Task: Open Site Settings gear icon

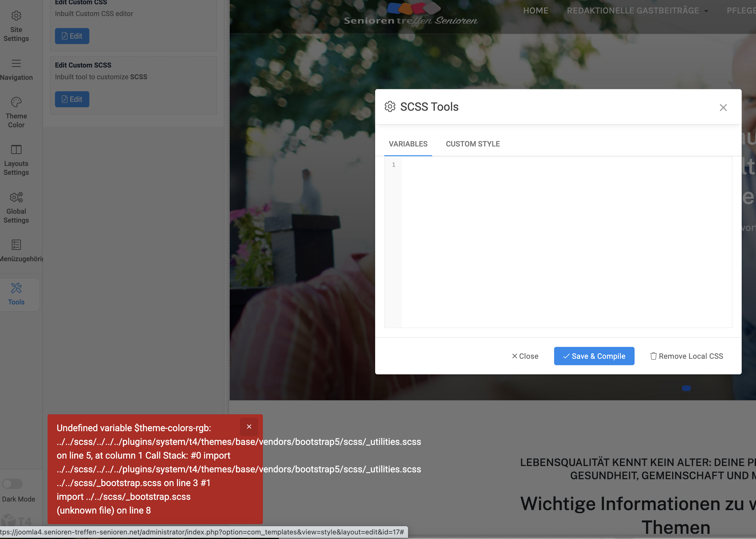Action: click(x=16, y=16)
